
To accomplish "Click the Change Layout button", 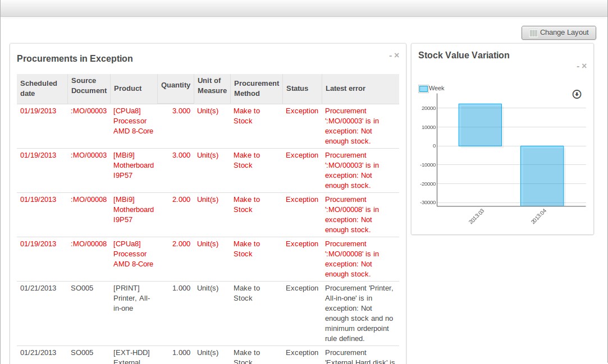I will point(559,33).
